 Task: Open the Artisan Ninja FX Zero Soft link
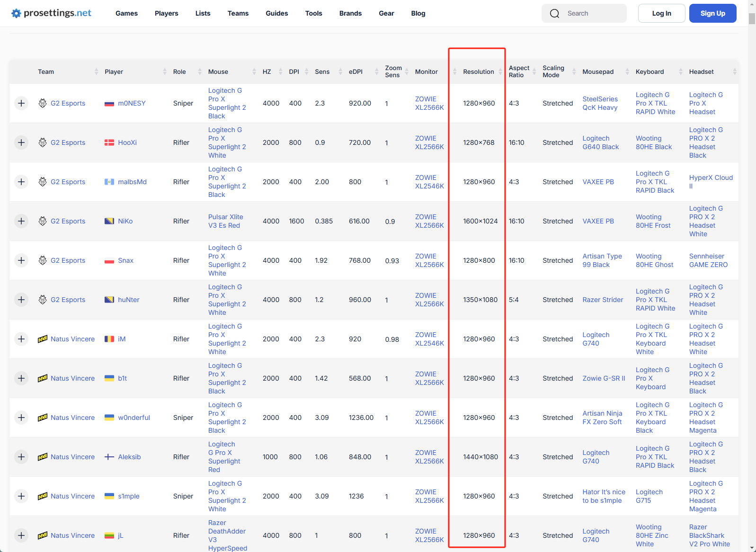click(x=602, y=418)
